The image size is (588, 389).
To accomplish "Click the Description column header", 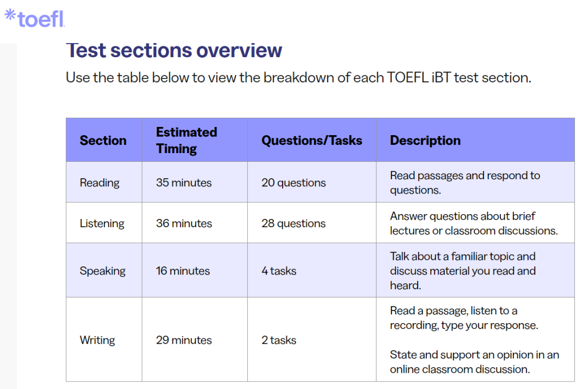I will coord(425,141).
